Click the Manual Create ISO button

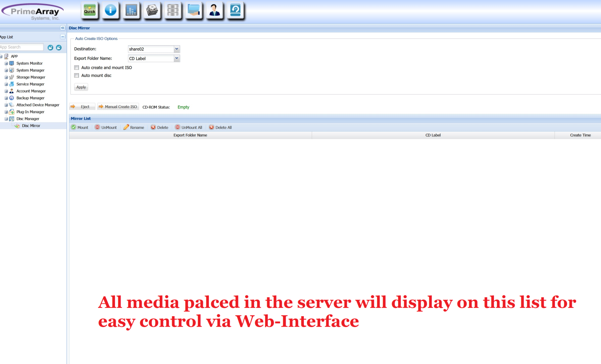click(118, 107)
